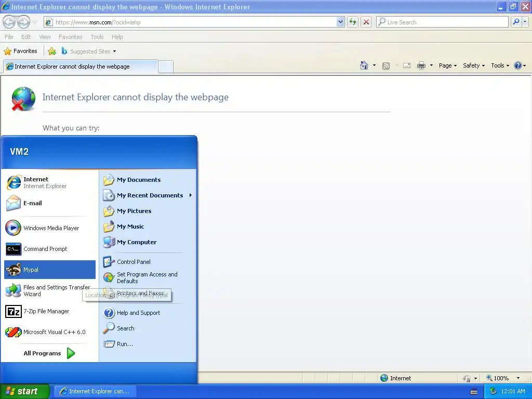Open the Favorites menu in menu bar
532x399 pixels.
point(71,37)
